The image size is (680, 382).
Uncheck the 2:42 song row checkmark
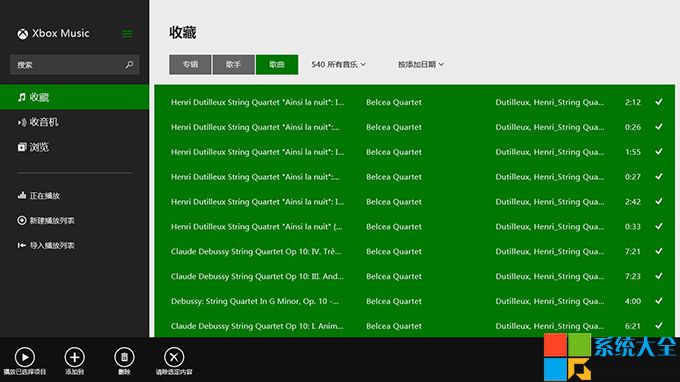coord(659,202)
